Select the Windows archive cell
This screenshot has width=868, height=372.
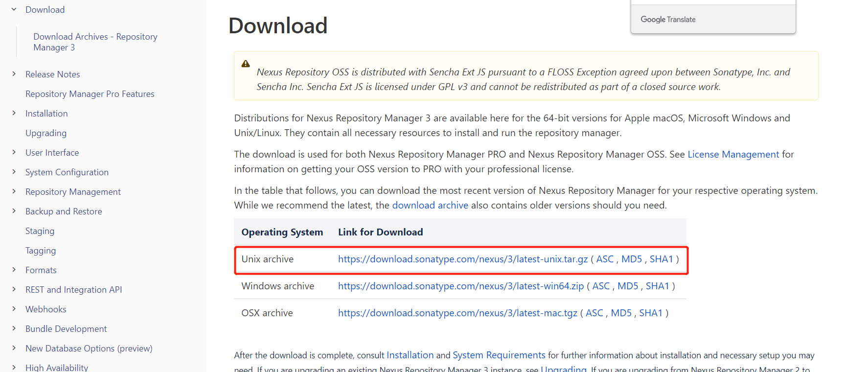278,286
